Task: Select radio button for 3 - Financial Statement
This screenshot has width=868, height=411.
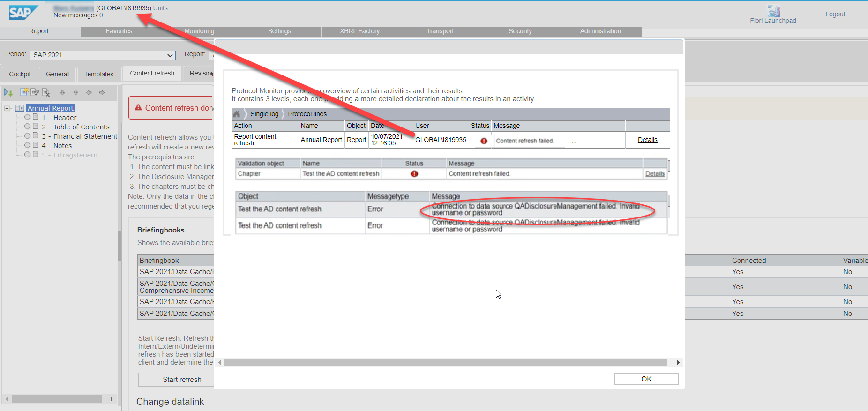Action: [28, 136]
